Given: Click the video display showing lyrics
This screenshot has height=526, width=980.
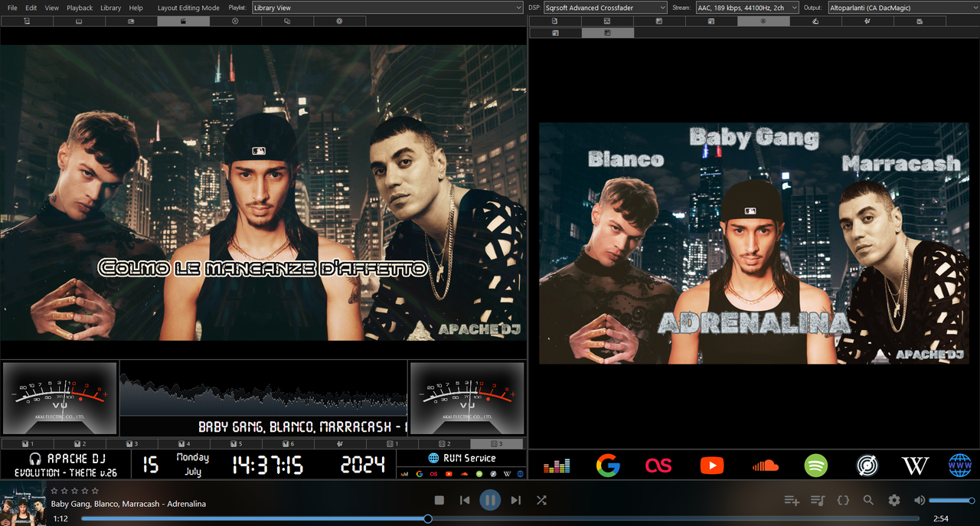Looking at the screenshot, I should [263, 192].
